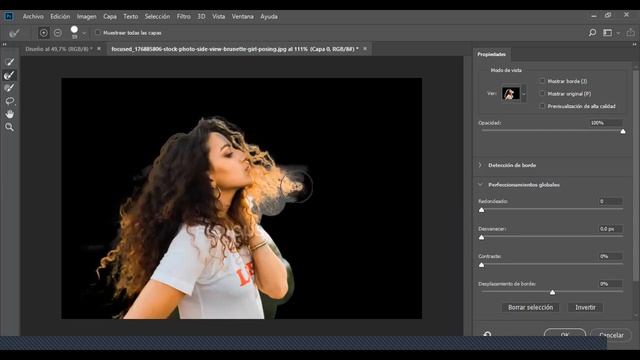The height and width of the screenshot is (360, 640).
Task: Click the Redondeado value field showing 0
Action: click(611, 201)
